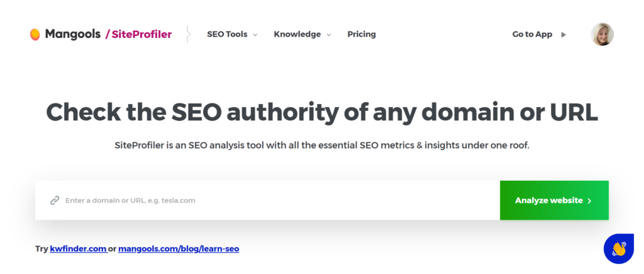
Task: Open the user profile avatar
Action: pyautogui.click(x=602, y=34)
